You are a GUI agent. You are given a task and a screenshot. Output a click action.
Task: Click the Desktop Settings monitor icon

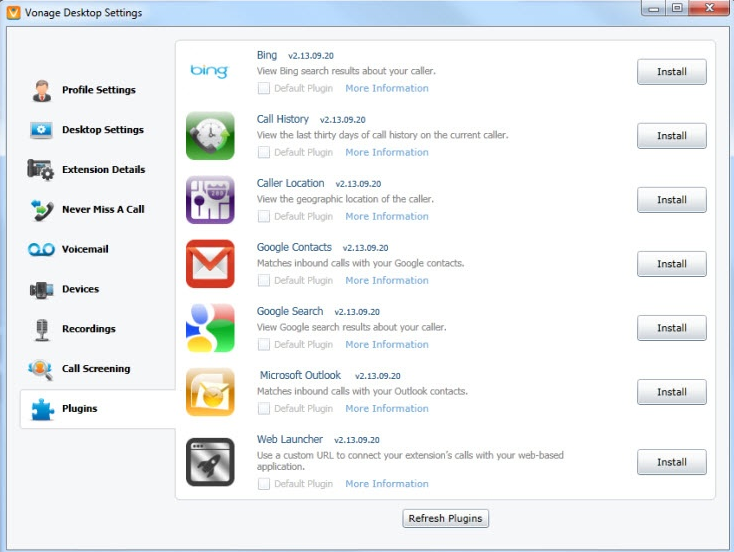[x=41, y=130]
